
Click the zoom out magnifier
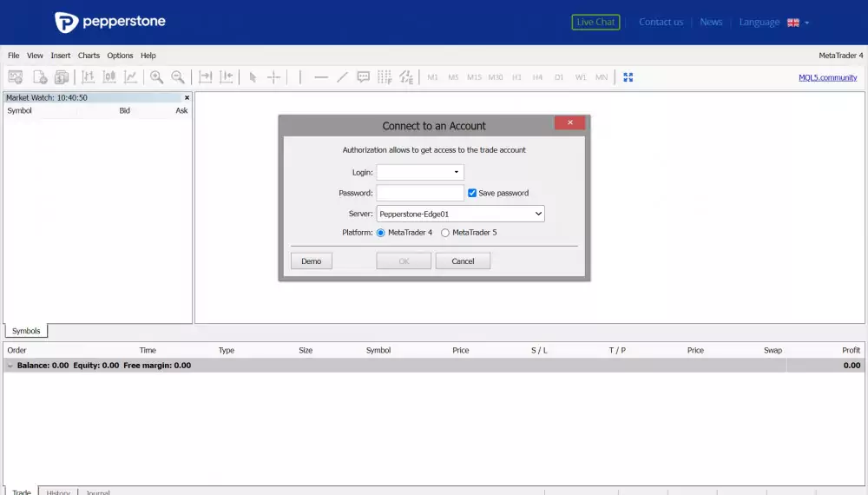[178, 77]
